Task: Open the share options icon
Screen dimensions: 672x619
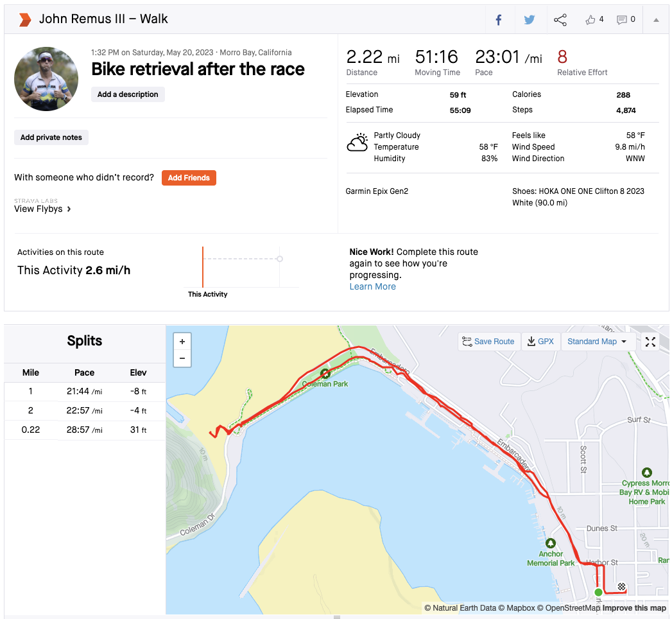Action: (x=560, y=20)
